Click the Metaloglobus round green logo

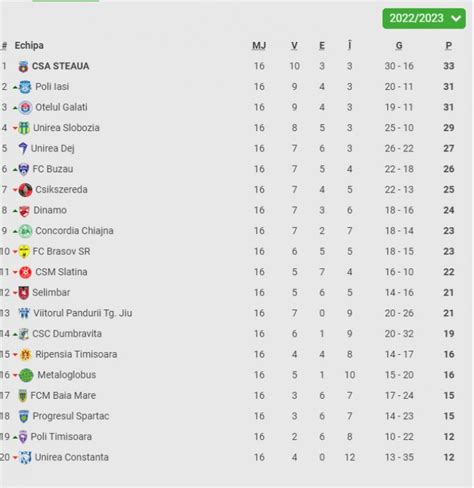pyautogui.click(x=26, y=375)
